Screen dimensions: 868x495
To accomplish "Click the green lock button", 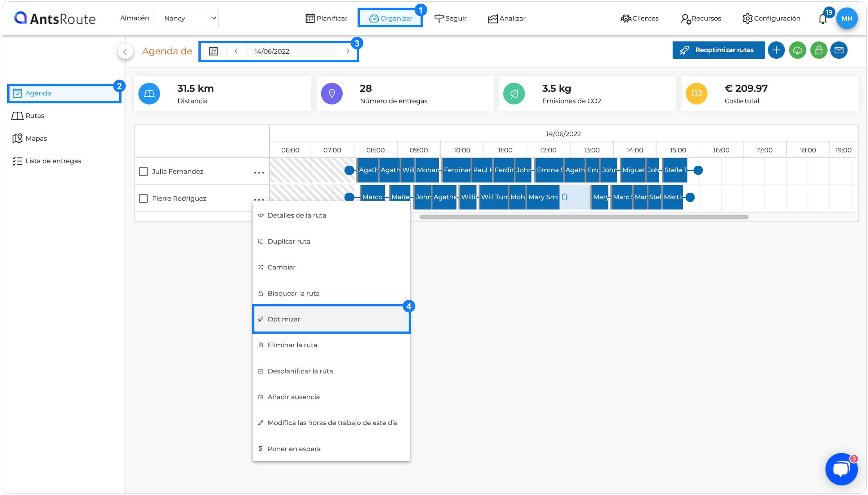I will [x=819, y=50].
